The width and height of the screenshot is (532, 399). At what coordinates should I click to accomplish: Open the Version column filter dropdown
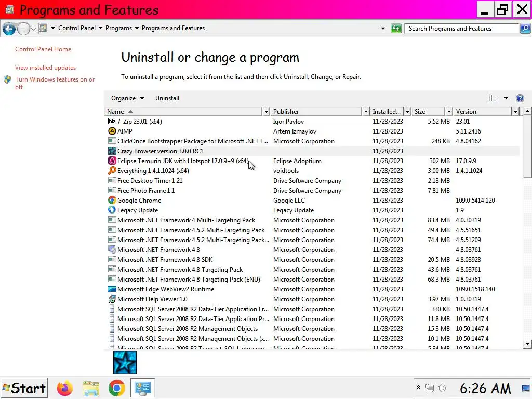[x=516, y=111]
